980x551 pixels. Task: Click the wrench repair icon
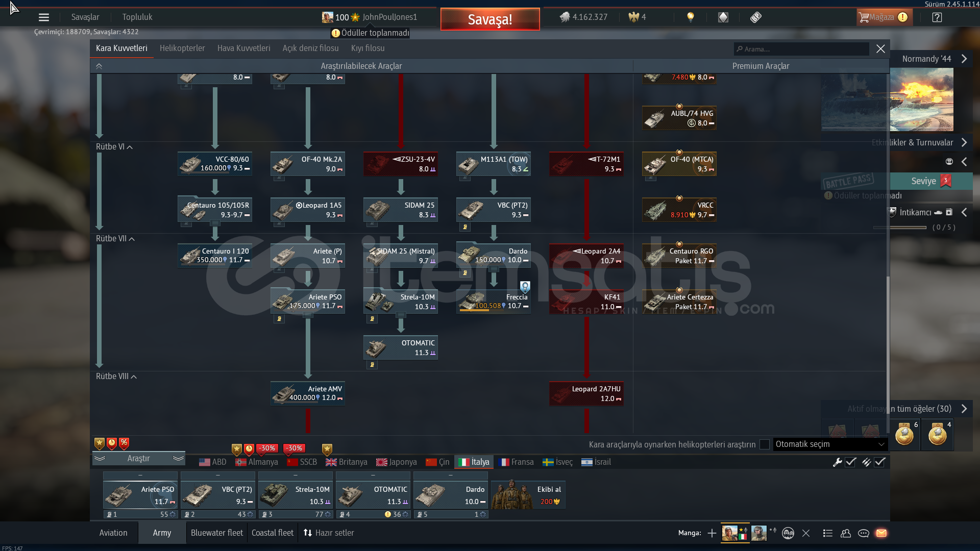click(837, 462)
